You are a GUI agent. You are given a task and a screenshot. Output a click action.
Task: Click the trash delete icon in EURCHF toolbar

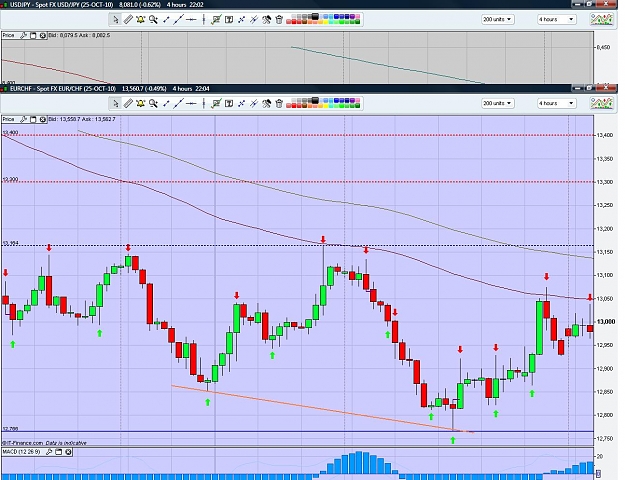(x=279, y=104)
